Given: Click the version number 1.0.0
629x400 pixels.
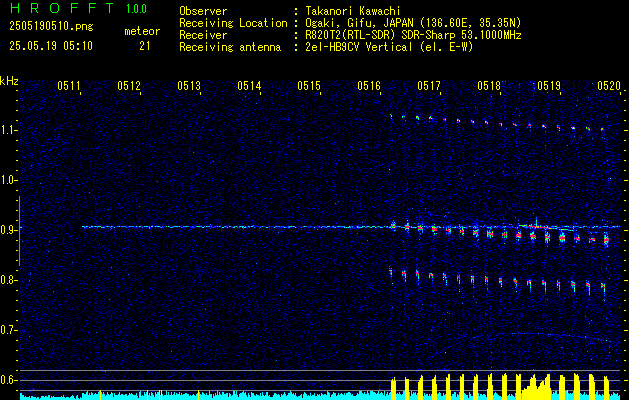Looking at the screenshot, I should pos(136,9).
